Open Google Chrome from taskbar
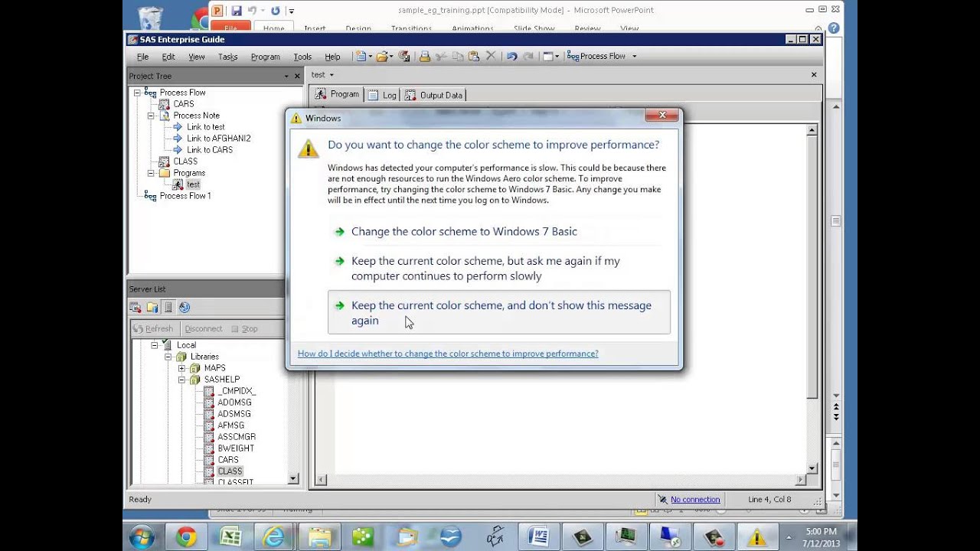 click(x=186, y=537)
